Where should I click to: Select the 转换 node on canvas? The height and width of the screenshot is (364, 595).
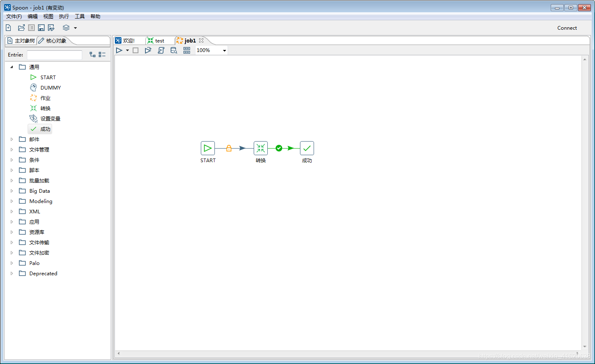click(x=261, y=148)
